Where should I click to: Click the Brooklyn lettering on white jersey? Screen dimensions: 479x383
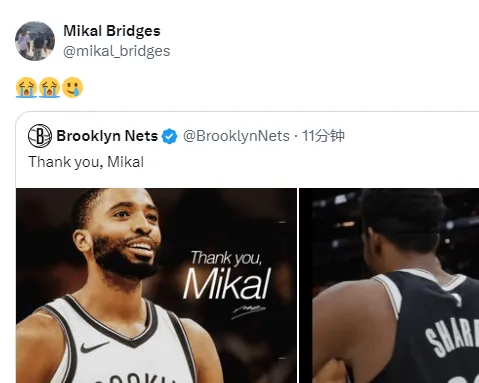(x=133, y=378)
